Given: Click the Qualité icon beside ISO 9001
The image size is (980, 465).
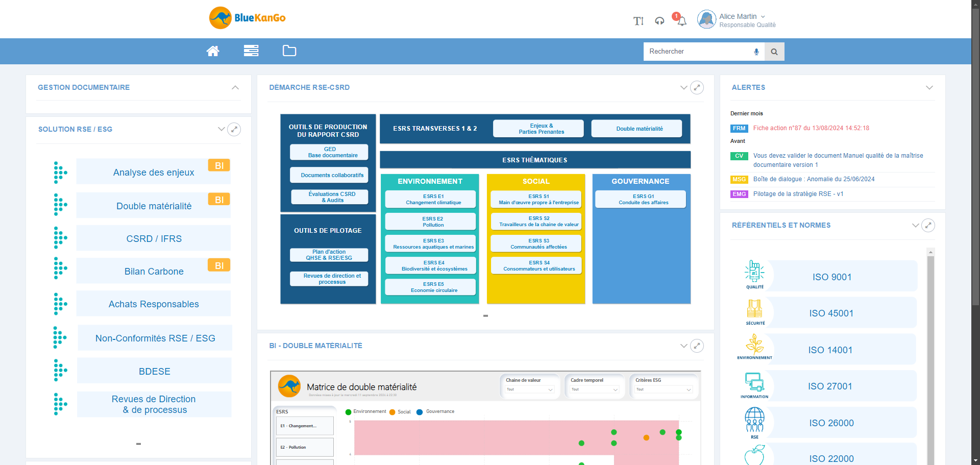Looking at the screenshot, I should (755, 275).
